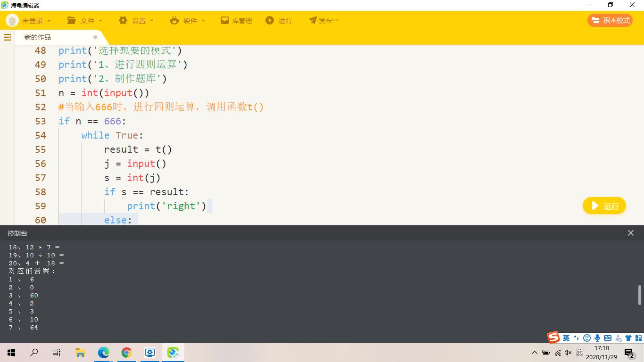Open File Explorer from taskbar
Screen dimensions: 644x362
tap(80, 353)
